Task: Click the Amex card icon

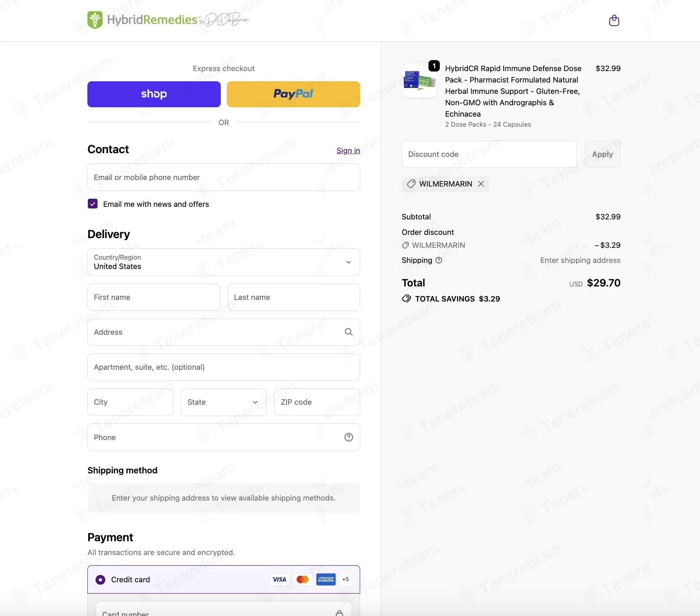Action: pyautogui.click(x=326, y=579)
